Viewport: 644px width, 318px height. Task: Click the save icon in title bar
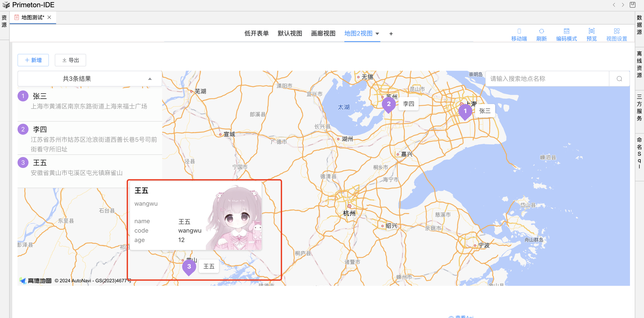(633, 5)
